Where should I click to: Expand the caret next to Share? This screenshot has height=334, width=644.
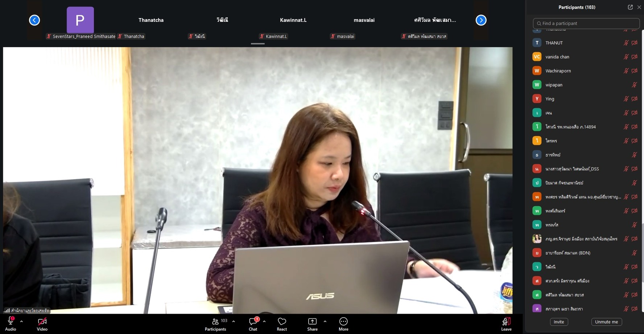click(x=325, y=321)
